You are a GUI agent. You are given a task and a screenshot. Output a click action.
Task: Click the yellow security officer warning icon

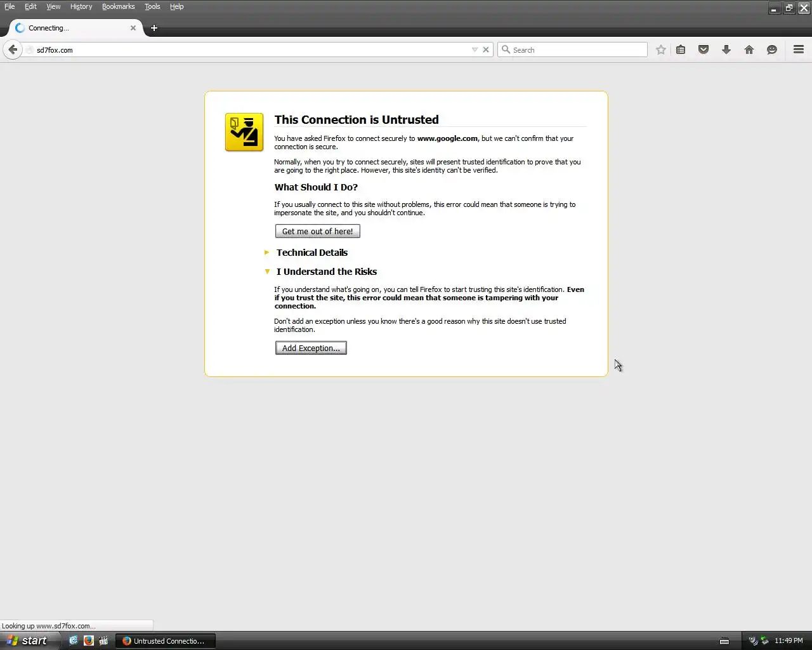pyautogui.click(x=244, y=132)
